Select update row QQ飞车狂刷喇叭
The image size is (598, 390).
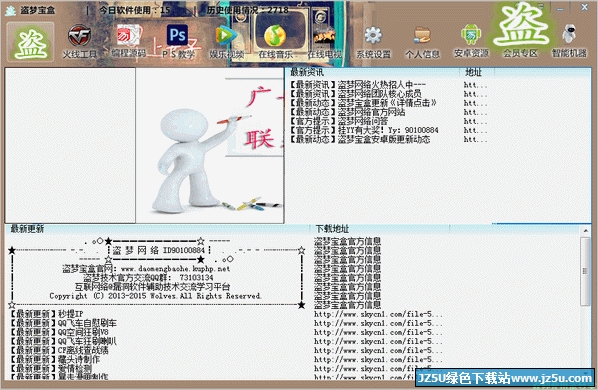coord(63,342)
